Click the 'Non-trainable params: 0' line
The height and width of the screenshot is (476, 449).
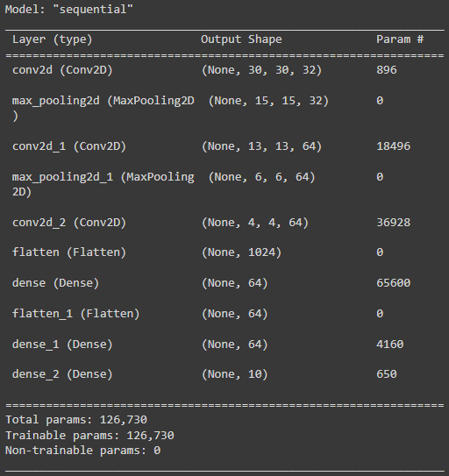point(83,451)
